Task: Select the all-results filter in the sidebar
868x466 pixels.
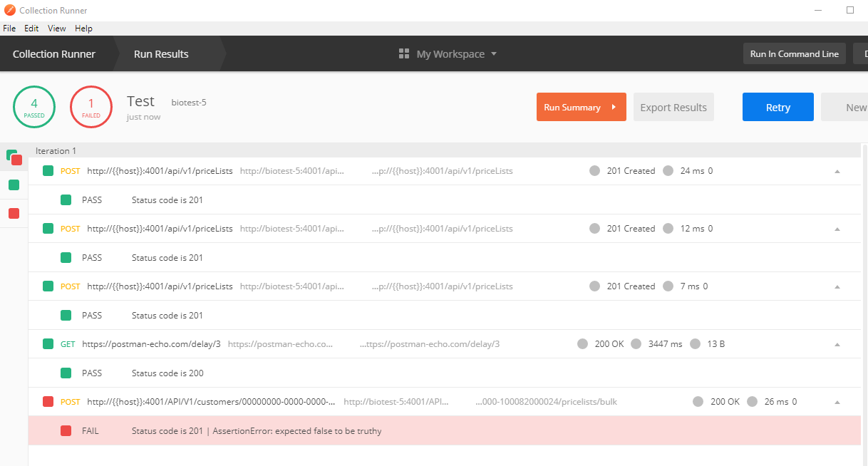Action: [x=14, y=157]
